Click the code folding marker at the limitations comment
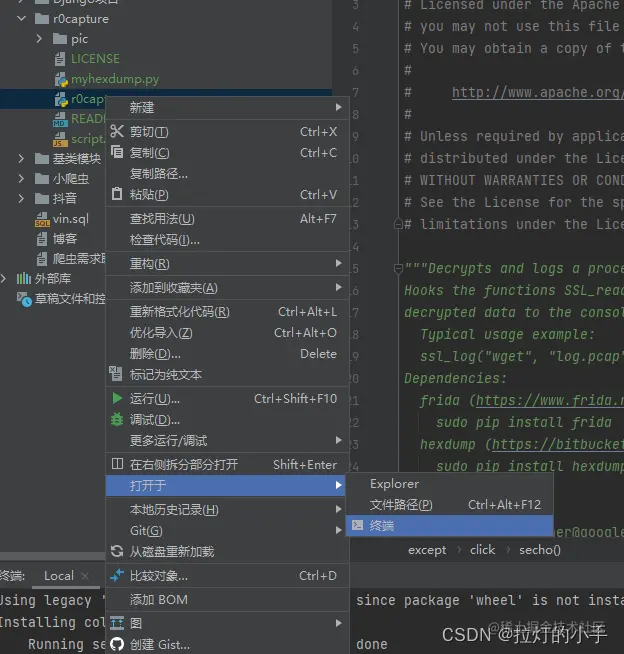The width and height of the screenshot is (624, 654). [398, 224]
